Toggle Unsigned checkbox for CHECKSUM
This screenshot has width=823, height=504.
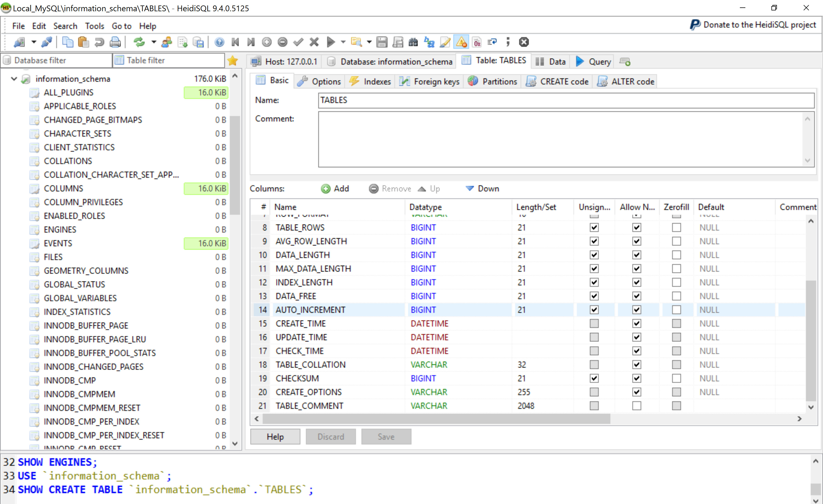pos(594,378)
